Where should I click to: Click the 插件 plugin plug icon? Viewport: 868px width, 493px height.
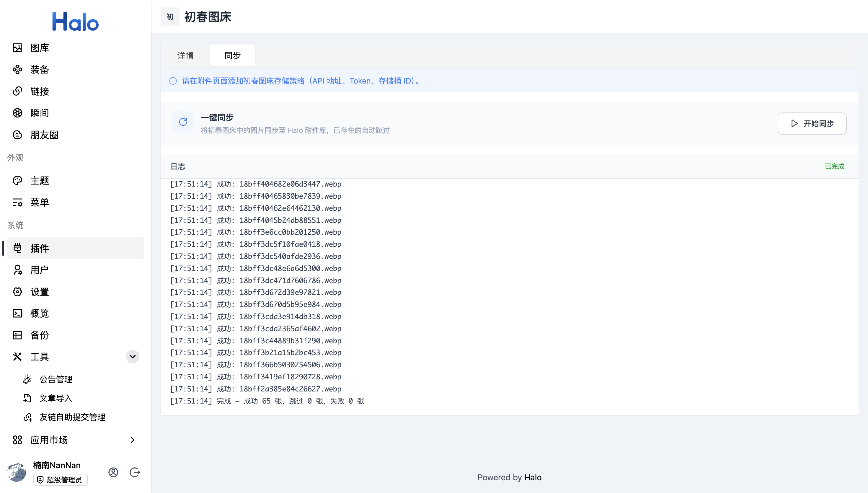pos(17,248)
